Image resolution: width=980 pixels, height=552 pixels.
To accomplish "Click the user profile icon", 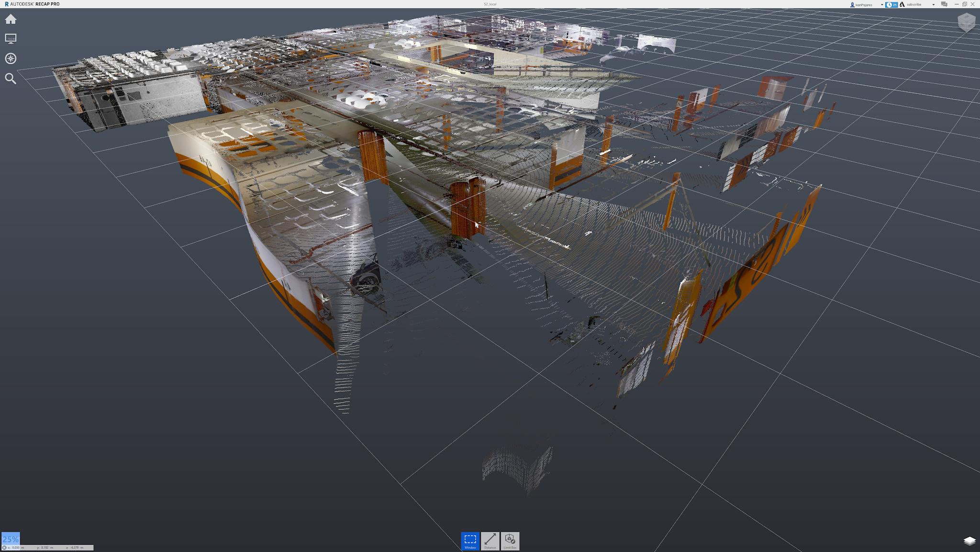I will click(x=852, y=5).
